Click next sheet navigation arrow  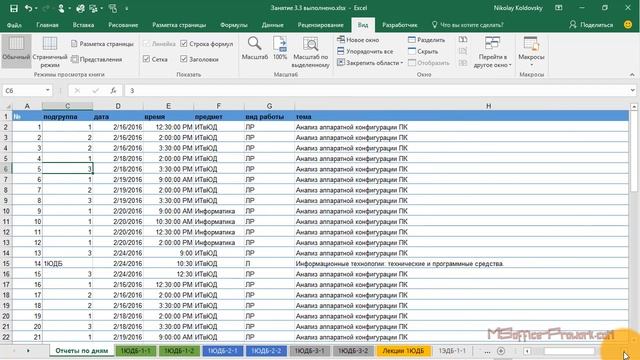(28, 351)
